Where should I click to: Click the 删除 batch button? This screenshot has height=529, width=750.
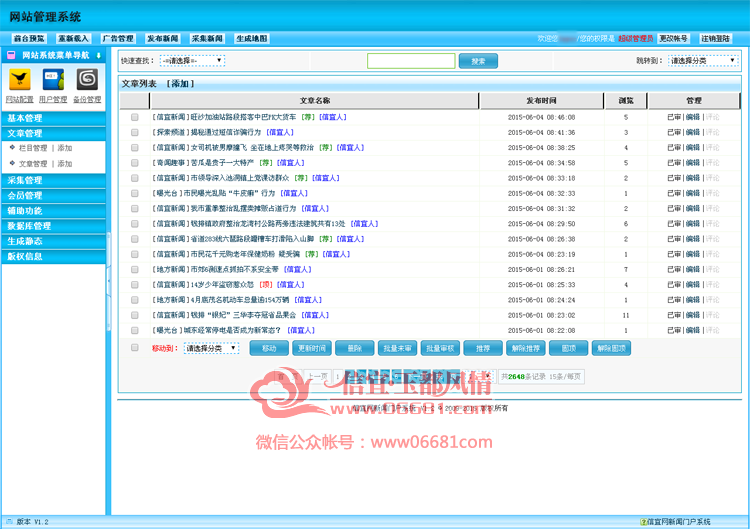point(355,348)
